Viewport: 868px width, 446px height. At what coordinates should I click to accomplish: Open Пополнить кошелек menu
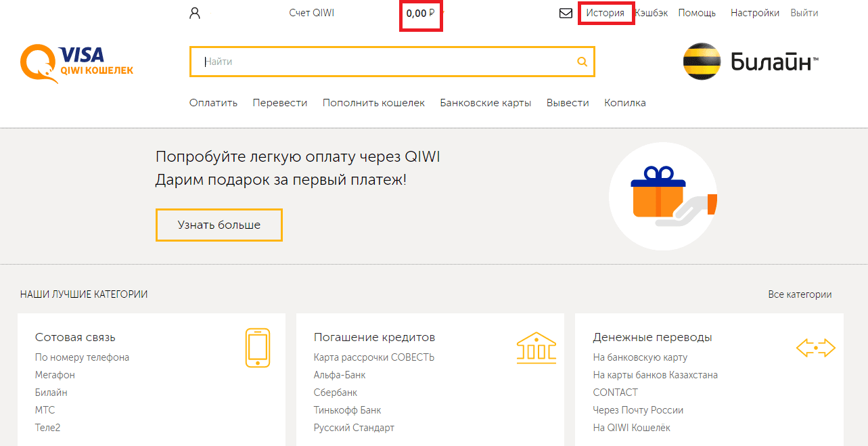[373, 103]
